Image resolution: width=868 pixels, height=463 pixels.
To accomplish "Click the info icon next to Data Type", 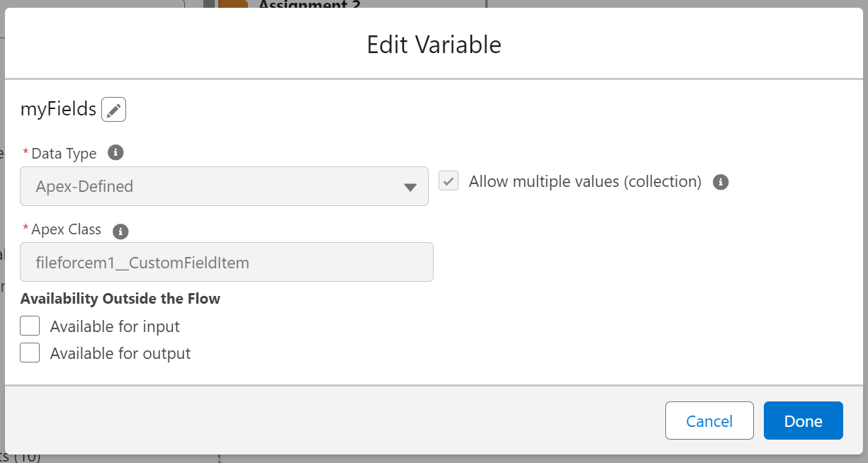I will pos(115,152).
